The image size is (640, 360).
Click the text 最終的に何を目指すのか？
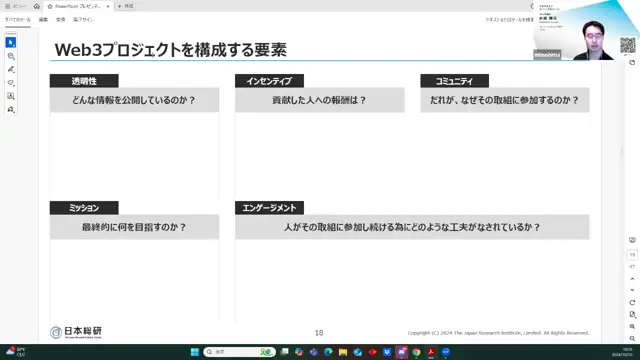134,227
